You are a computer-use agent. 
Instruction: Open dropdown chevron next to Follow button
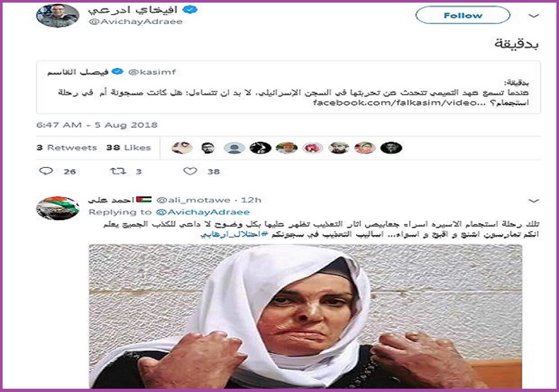point(534,16)
